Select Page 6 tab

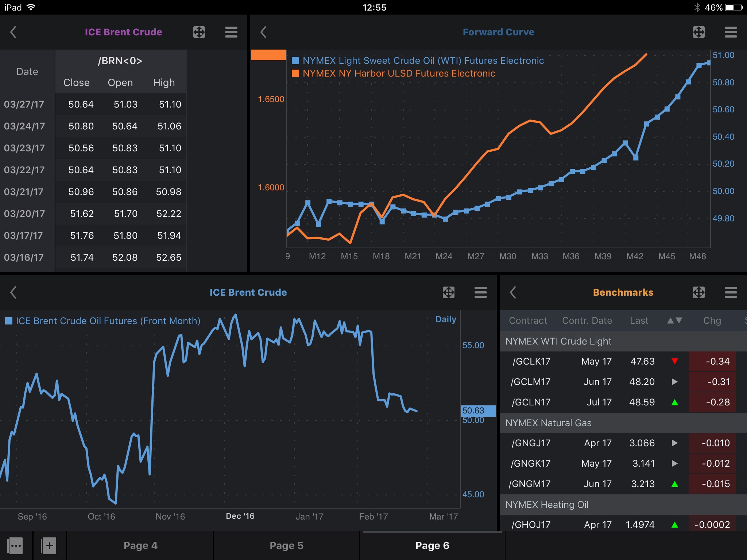(x=432, y=546)
